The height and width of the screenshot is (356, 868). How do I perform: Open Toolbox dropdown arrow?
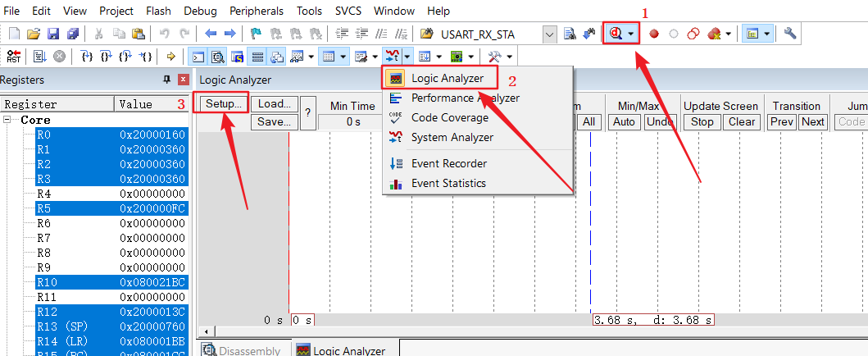click(x=509, y=57)
